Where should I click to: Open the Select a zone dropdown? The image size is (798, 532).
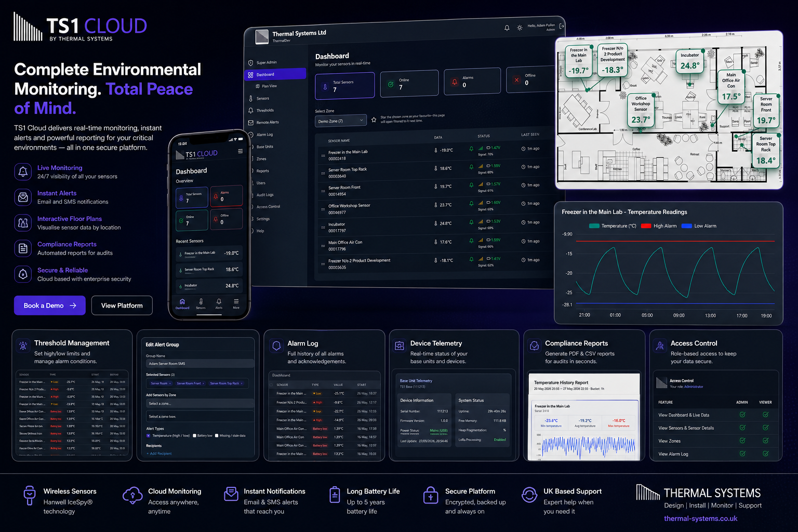[200, 404]
